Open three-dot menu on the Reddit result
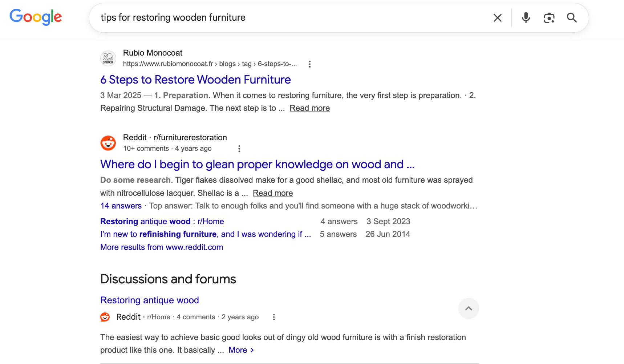Screen dimensions: 624x364 tap(239, 148)
